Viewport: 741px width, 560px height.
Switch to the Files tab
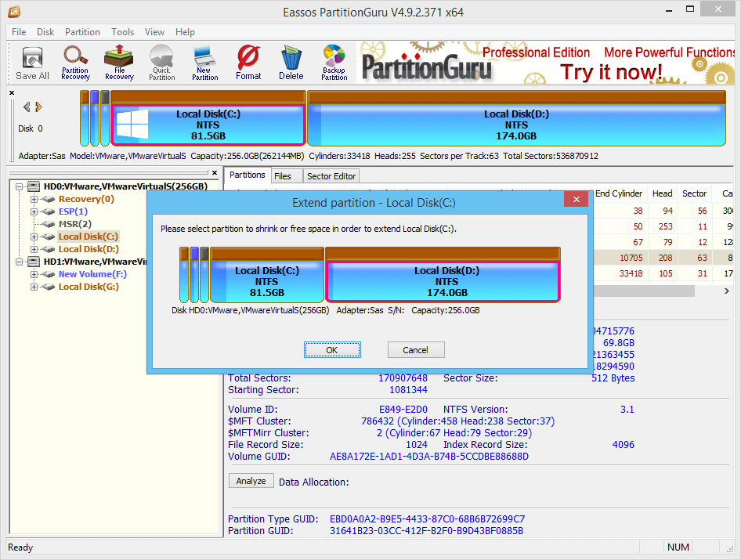(287, 176)
